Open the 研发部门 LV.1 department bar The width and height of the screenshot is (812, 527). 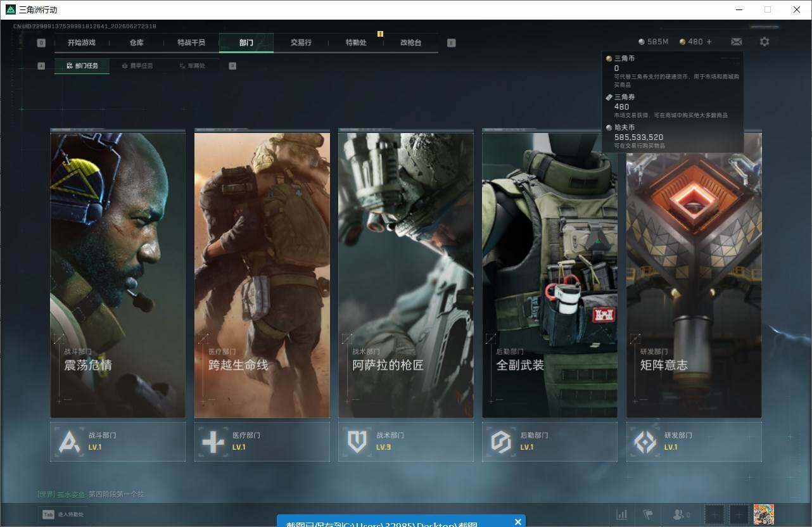click(694, 441)
